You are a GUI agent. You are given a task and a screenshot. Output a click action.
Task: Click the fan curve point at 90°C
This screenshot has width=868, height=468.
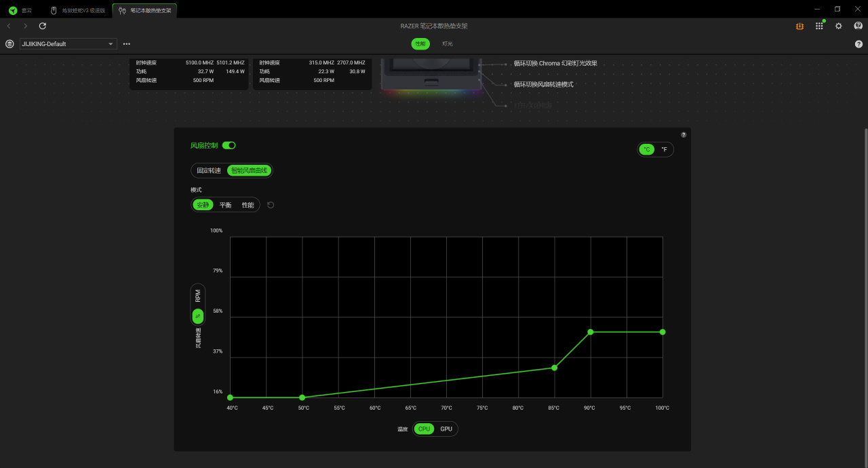point(591,332)
